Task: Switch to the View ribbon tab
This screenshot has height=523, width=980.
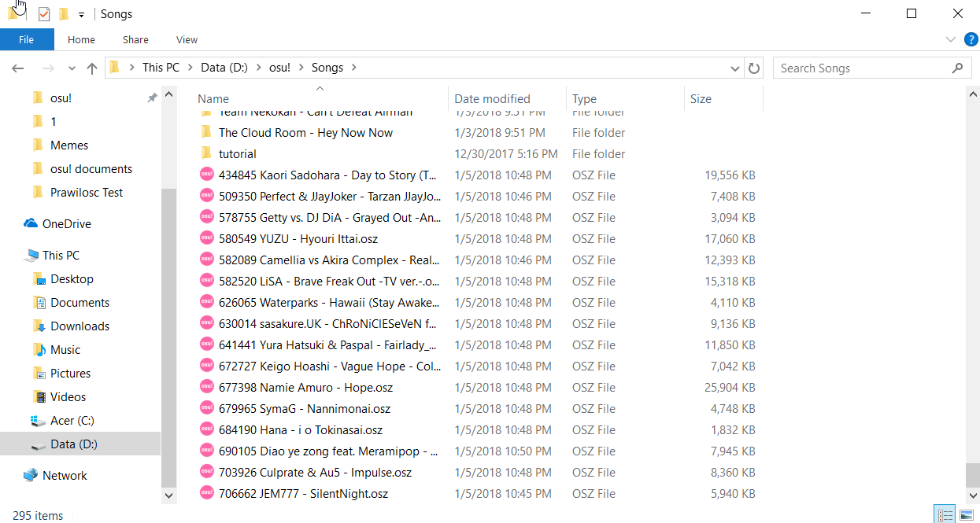Action: coord(187,39)
